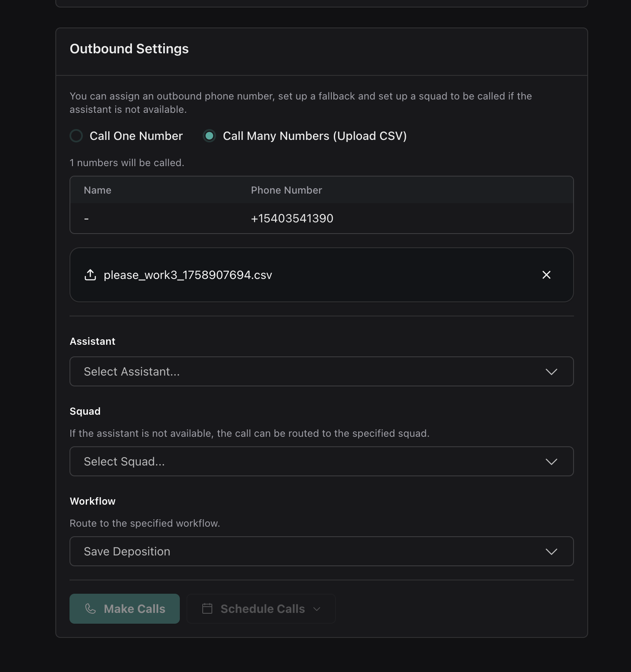Image resolution: width=631 pixels, height=672 pixels.
Task: Click the chevron arrow in Assistant field
Action: pyautogui.click(x=551, y=372)
